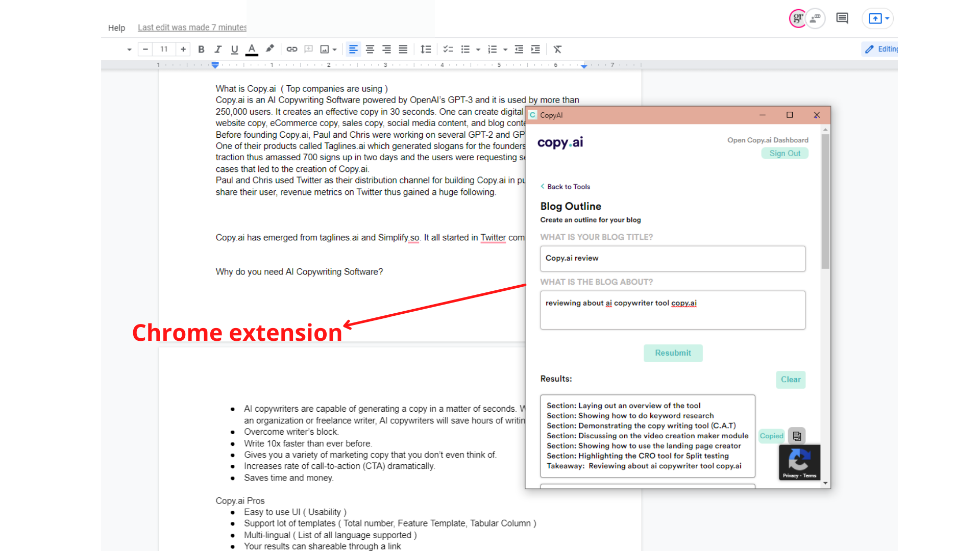Open the highlight color tool
The image size is (980, 551).
pyautogui.click(x=269, y=49)
